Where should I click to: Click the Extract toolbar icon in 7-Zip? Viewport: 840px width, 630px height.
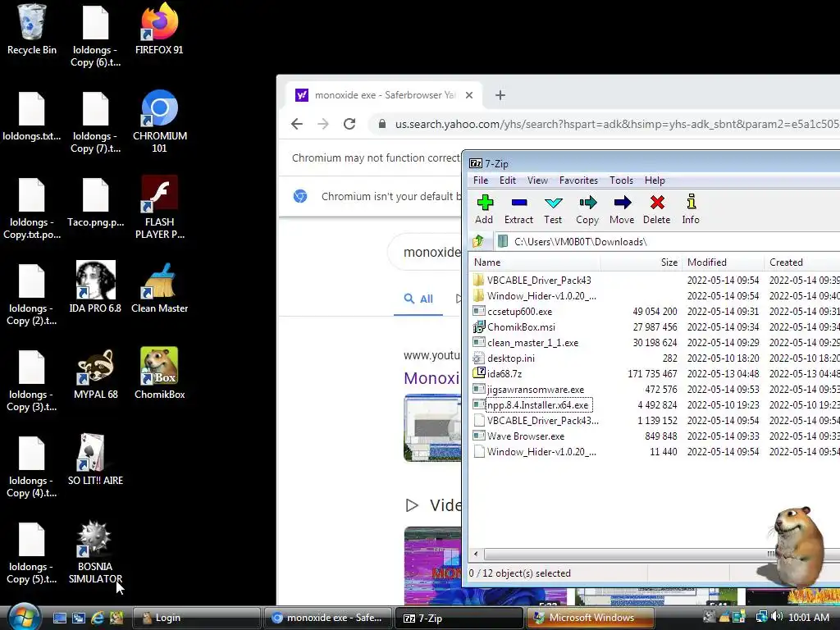(x=518, y=209)
